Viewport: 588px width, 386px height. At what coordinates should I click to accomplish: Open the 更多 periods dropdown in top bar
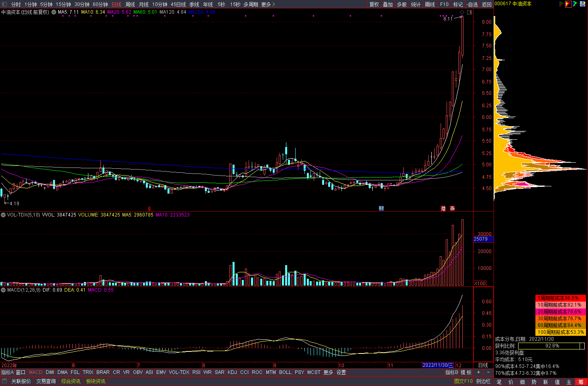point(268,4)
